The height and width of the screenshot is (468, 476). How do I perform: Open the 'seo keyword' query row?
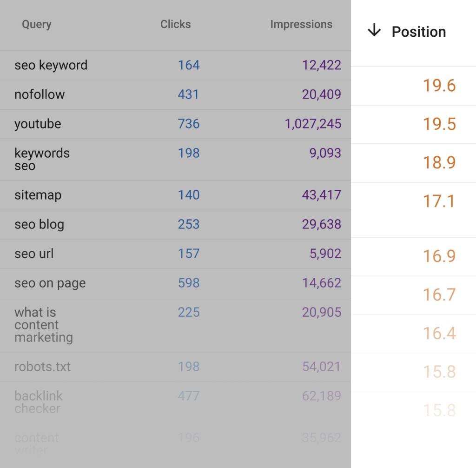pos(51,65)
